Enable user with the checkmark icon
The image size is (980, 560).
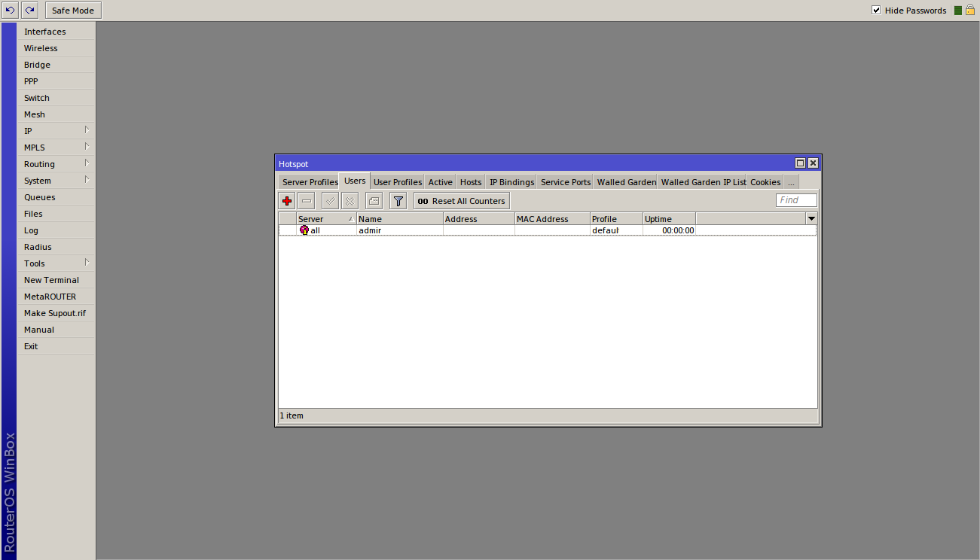[330, 201]
